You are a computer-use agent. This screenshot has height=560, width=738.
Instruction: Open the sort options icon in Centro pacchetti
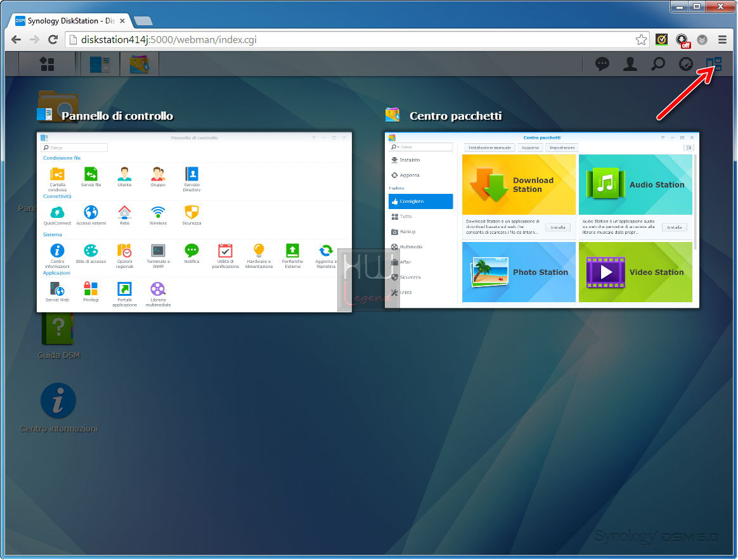pyautogui.click(x=689, y=148)
